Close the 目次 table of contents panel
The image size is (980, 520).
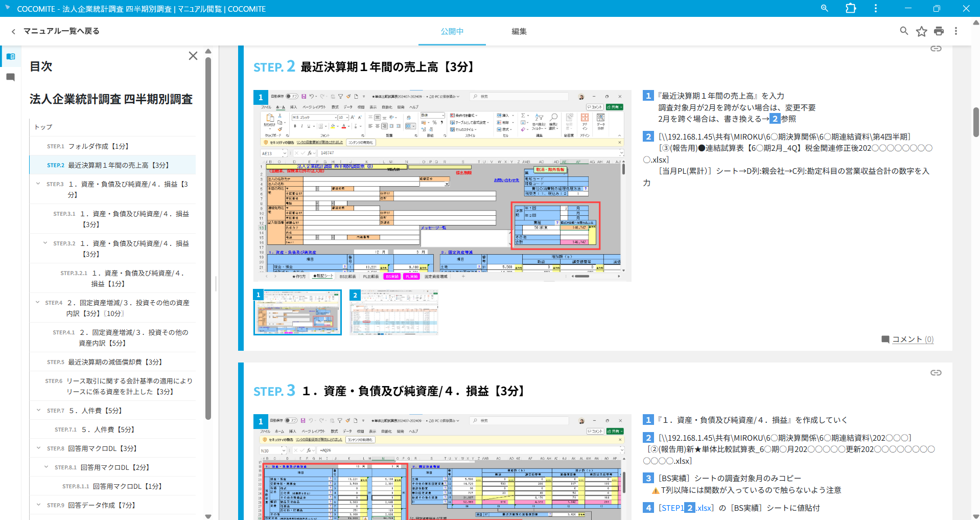tap(193, 56)
